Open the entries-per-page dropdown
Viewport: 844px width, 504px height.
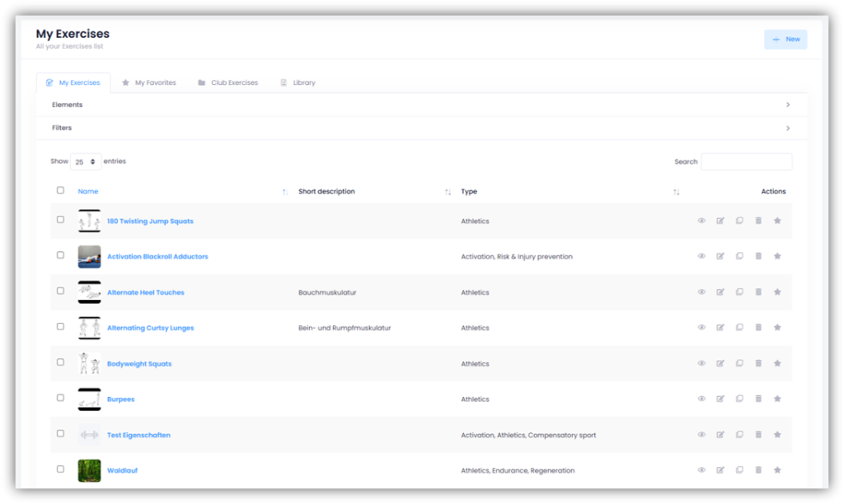[86, 162]
